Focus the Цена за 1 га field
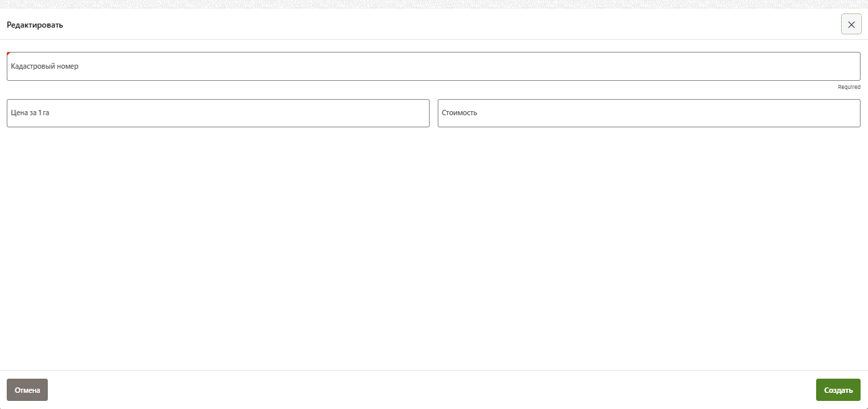The image size is (868, 409). click(x=218, y=113)
